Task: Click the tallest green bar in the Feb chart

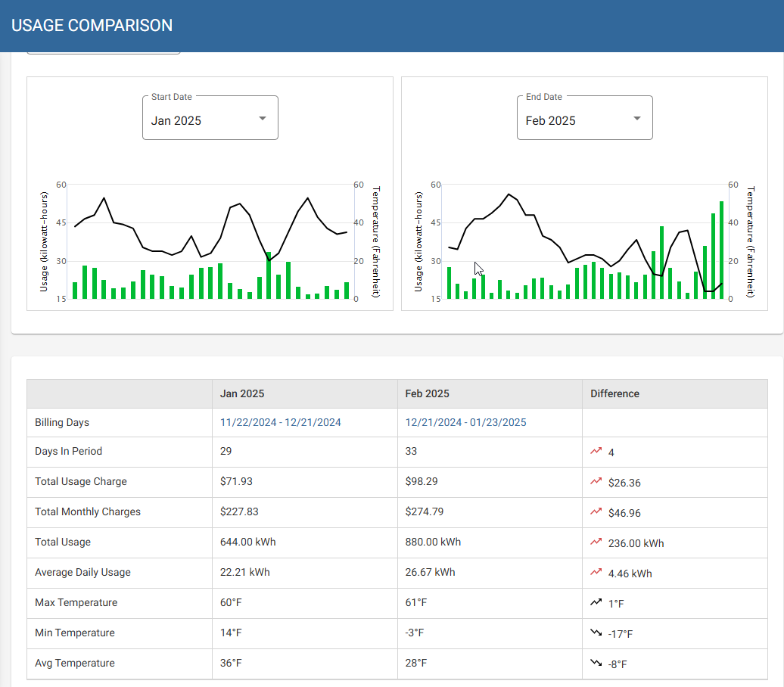Action: pos(721,250)
